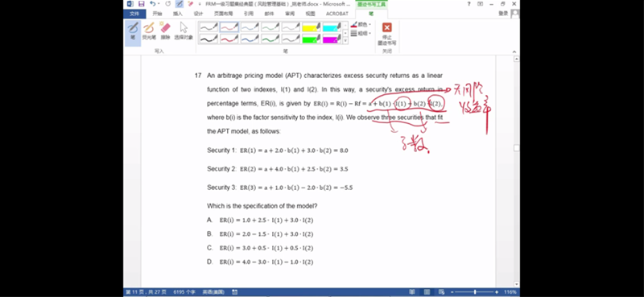Select the Highlighter (荧光笔) tool

click(149, 32)
